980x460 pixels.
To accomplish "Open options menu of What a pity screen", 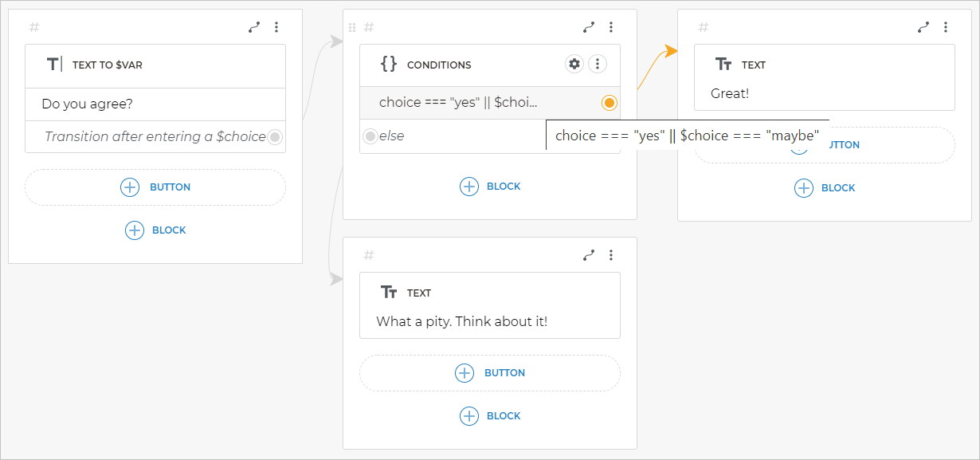I will [611, 255].
